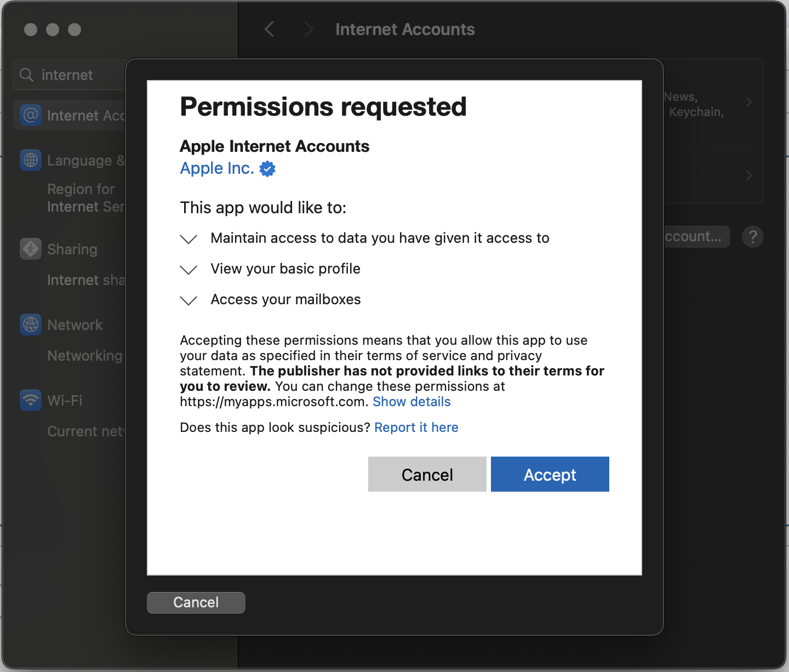Select 'Access your mailboxes' text
789x672 pixels.
285,299
